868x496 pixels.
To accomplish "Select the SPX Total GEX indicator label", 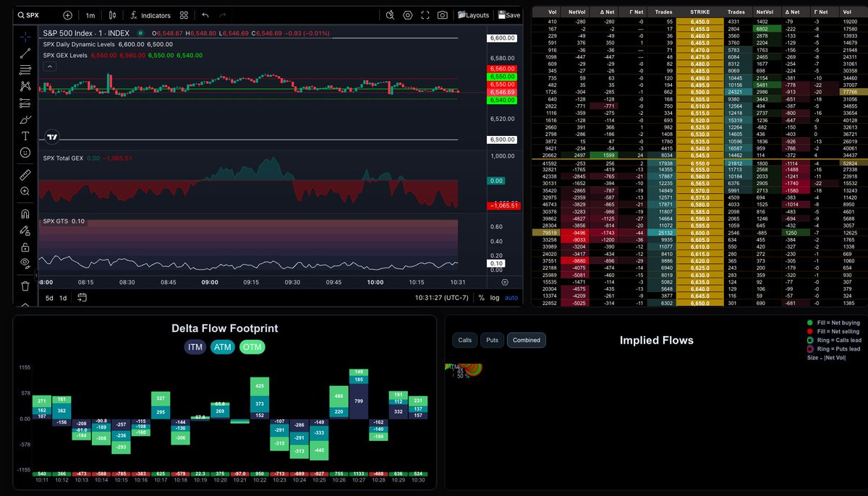I will point(64,158).
